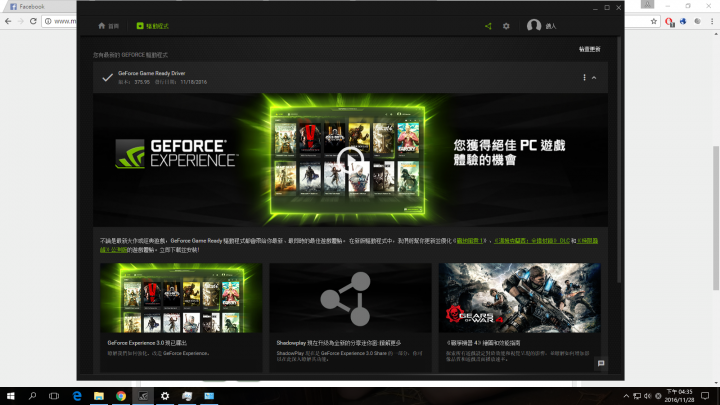Open the first green game link in description
Image resolution: width=720 pixels, height=405 pixels.
469,241
